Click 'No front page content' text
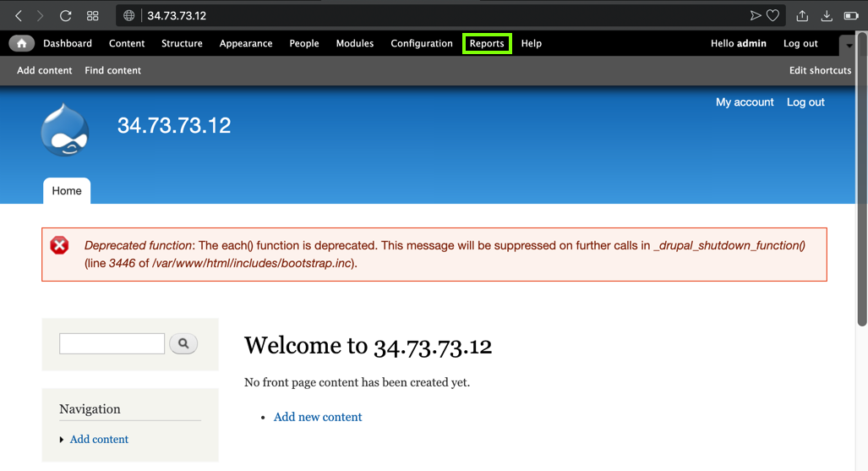Viewport: 868px width, 471px height. pos(357,382)
